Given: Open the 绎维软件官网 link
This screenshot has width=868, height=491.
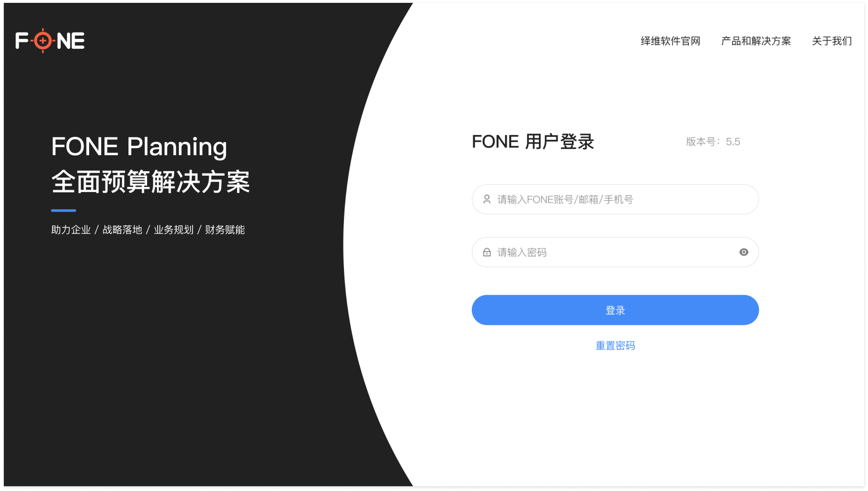Looking at the screenshot, I should point(670,41).
